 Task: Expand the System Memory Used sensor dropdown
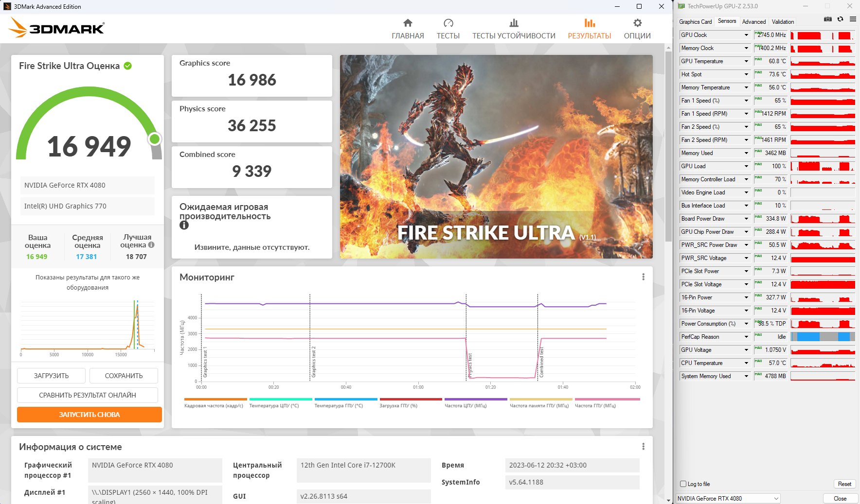746,376
